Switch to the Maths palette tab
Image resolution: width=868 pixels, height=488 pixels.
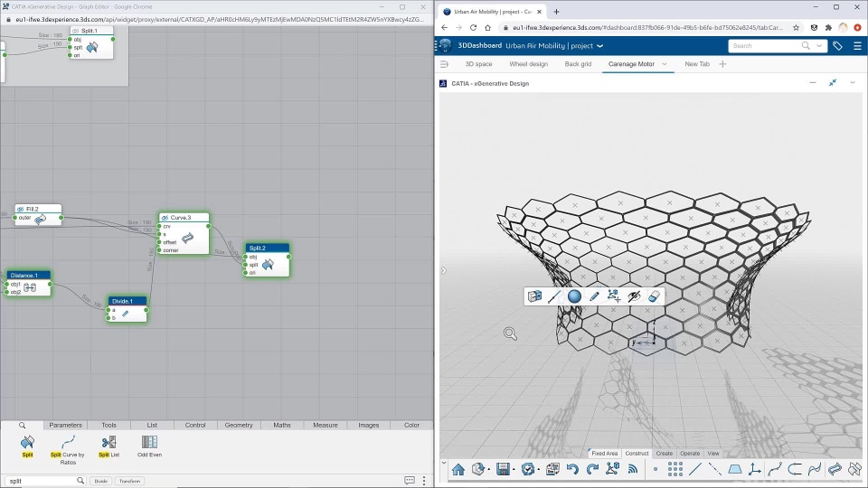282,425
